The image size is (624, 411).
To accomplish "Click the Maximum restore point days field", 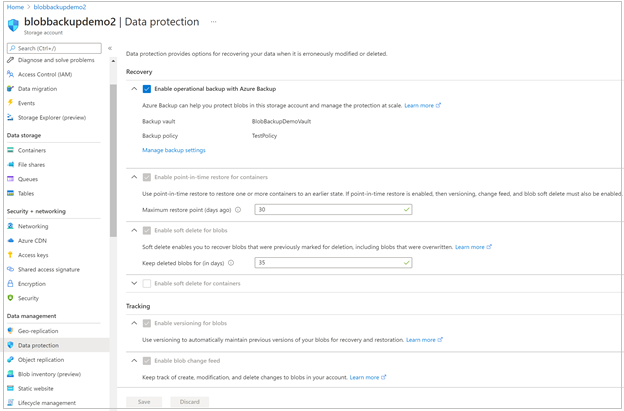I will pos(333,210).
